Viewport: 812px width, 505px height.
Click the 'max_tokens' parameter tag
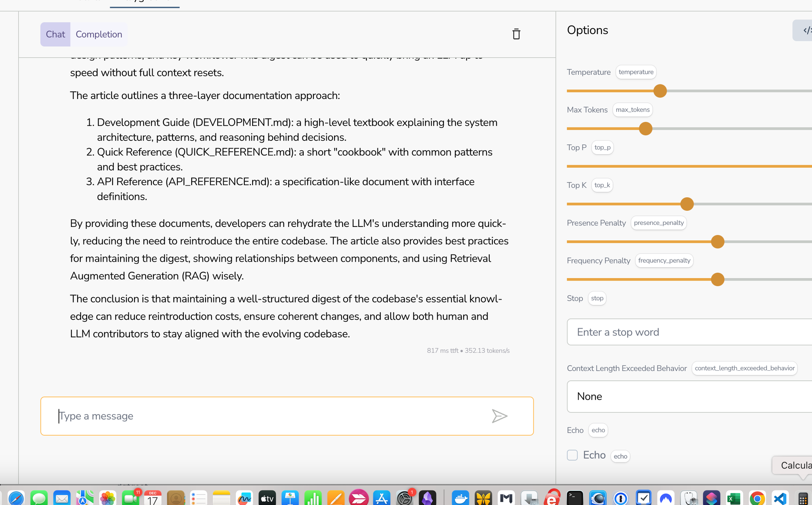[x=633, y=110]
